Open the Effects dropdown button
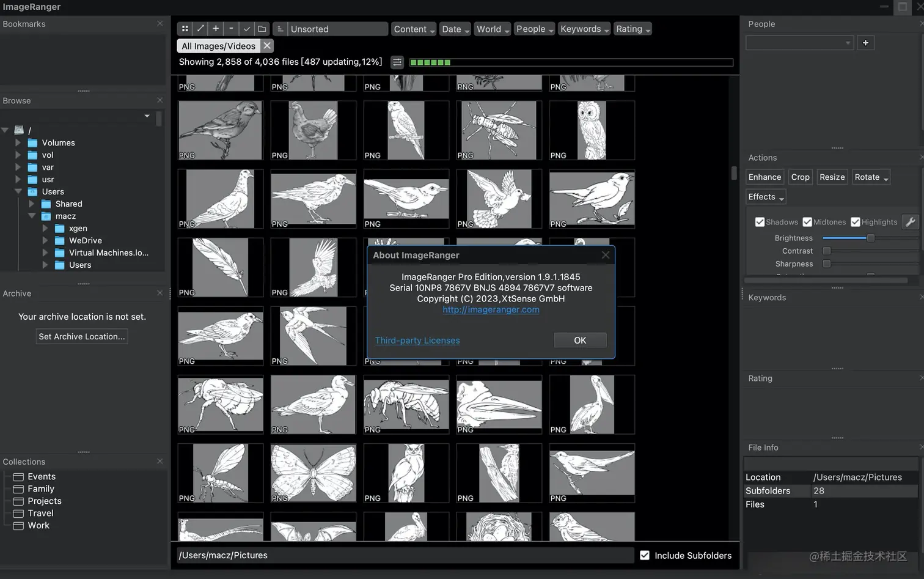This screenshot has width=924, height=579. (x=766, y=197)
